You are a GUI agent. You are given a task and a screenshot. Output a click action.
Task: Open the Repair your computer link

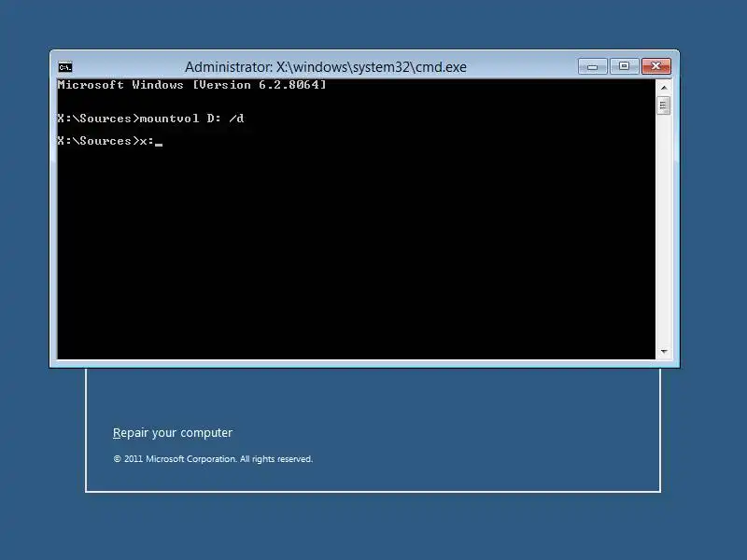coord(173,433)
